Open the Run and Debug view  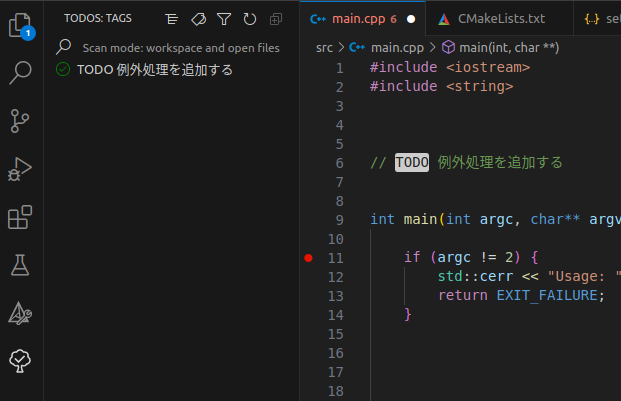pyautogui.click(x=20, y=169)
